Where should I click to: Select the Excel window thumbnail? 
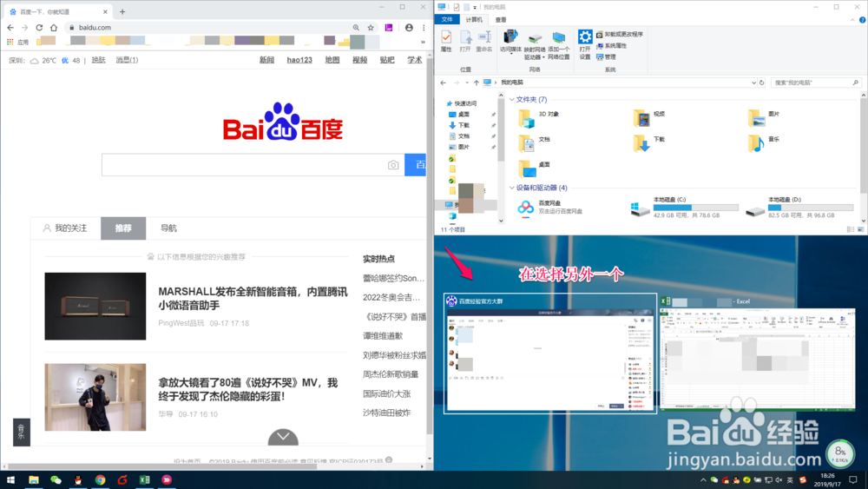[758, 354]
